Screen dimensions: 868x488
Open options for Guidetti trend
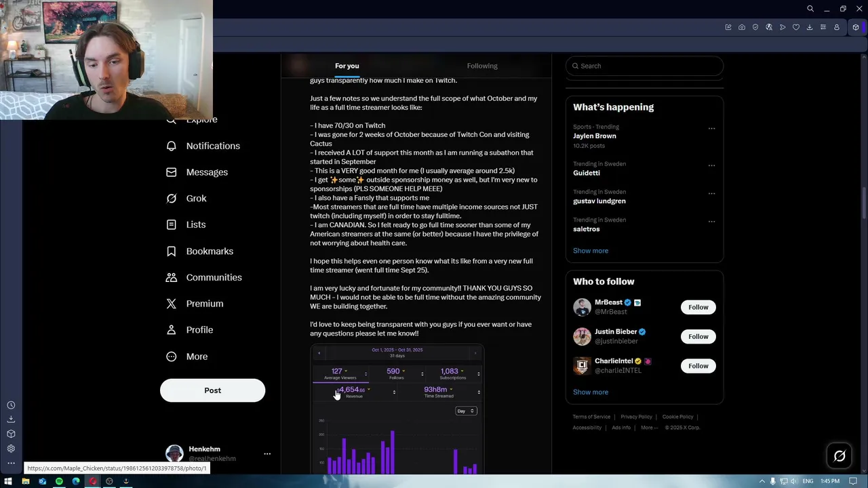tap(711, 165)
